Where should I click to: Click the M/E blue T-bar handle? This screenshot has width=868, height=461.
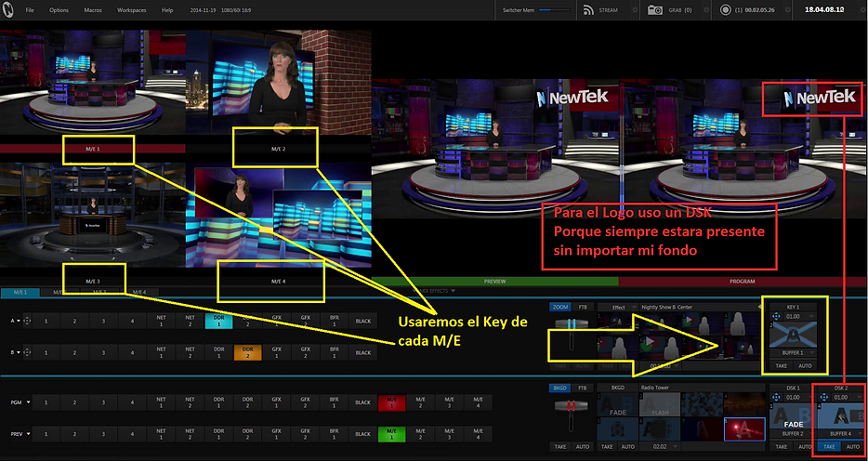pyautogui.click(x=571, y=325)
